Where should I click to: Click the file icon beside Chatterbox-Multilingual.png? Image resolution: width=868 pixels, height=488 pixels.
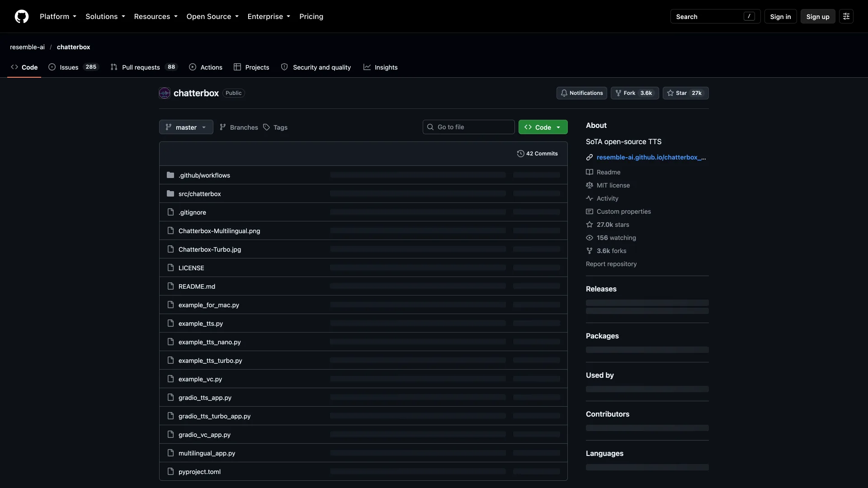coord(170,231)
